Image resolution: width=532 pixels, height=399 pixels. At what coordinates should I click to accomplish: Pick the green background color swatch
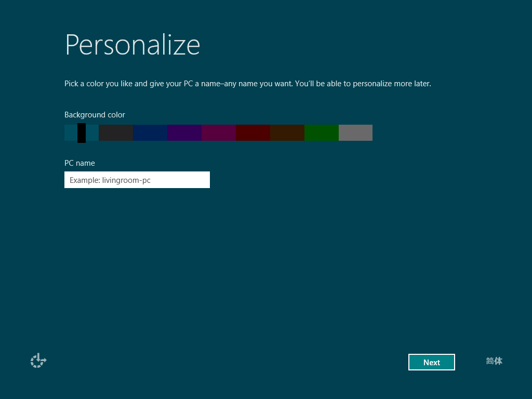point(321,132)
